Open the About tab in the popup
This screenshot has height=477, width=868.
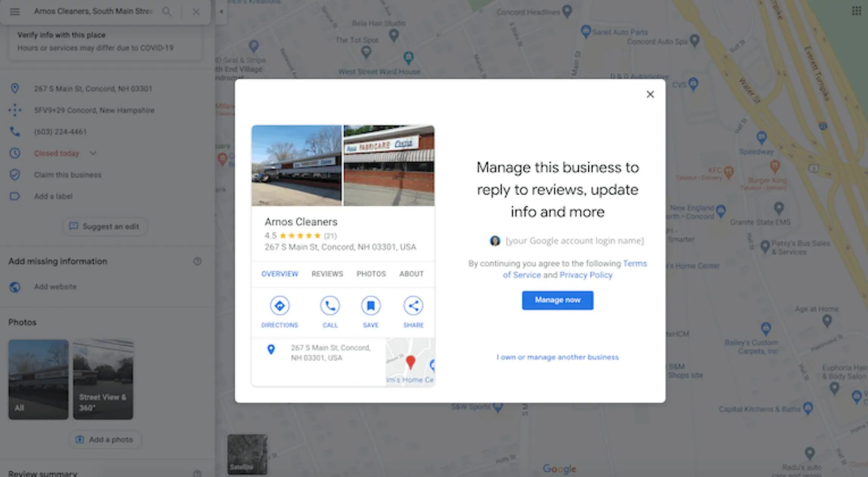coord(411,274)
